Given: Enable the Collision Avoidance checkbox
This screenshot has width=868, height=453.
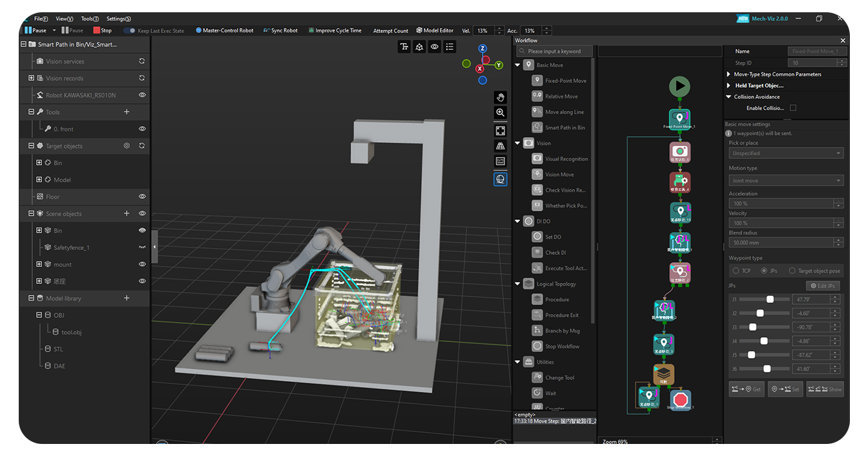Looking at the screenshot, I should pyautogui.click(x=793, y=108).
